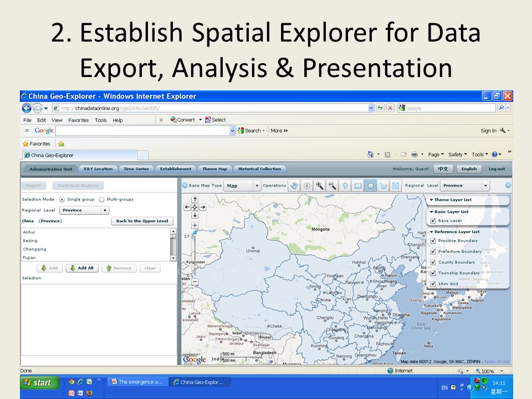This screenshot has height=399, width=532.
Task: Select the Single group radio button
Action: pos(62,199)
